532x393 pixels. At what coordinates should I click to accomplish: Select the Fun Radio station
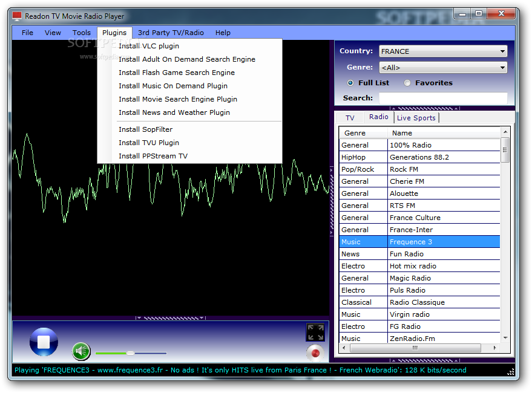[x=419, y=254]
